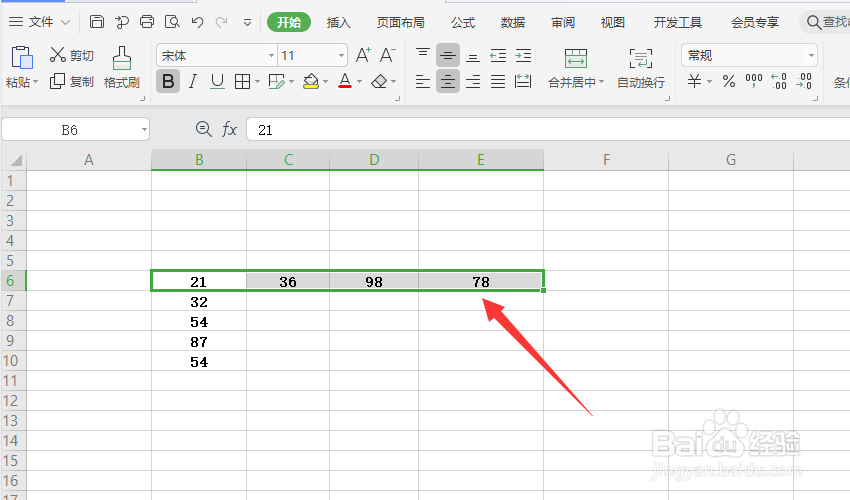The image size is (850, 500).
Task: Cut selection with 剪切 scissors
Action: [x=71, y=55]
